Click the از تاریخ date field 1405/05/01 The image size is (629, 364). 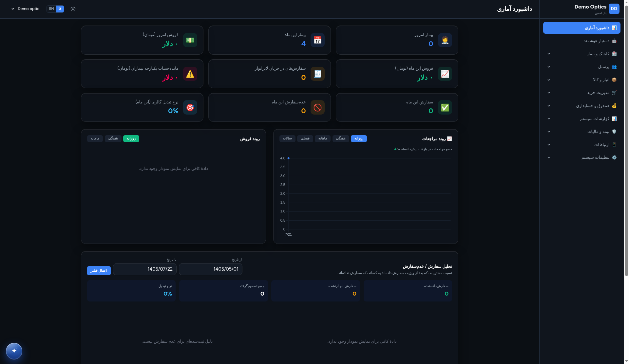click(211, 269)
